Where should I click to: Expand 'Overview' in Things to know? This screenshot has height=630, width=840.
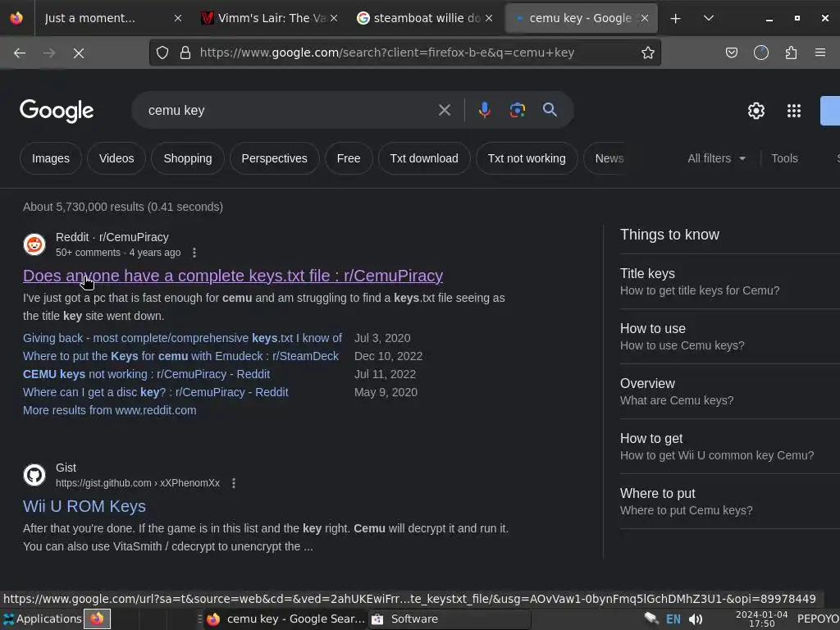point(729,391)
